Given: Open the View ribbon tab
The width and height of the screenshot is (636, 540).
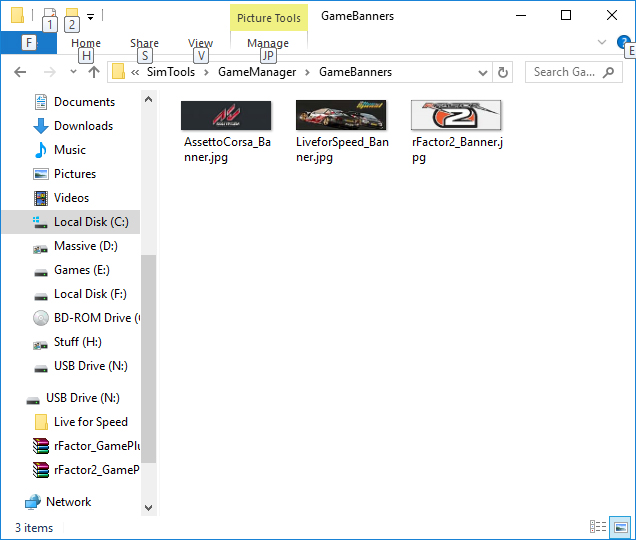Looking at the screenshot, I should (200, 43).
